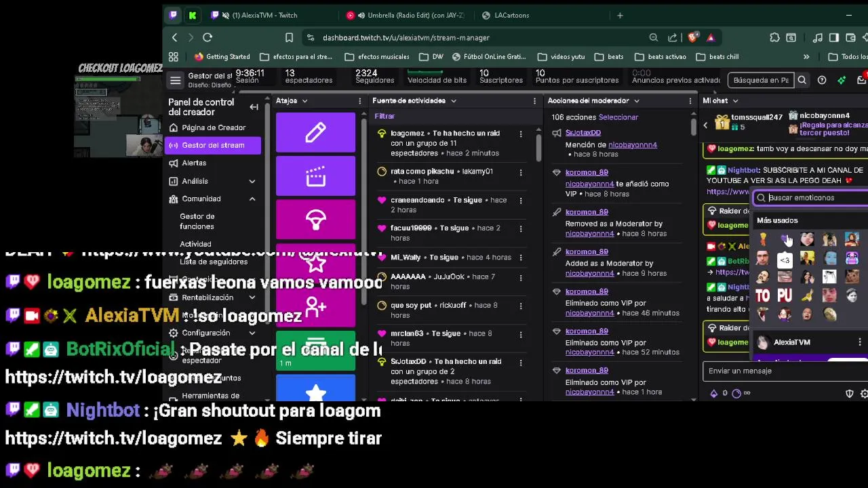Open Lista de seguidores in sidebar

[214, 262]
